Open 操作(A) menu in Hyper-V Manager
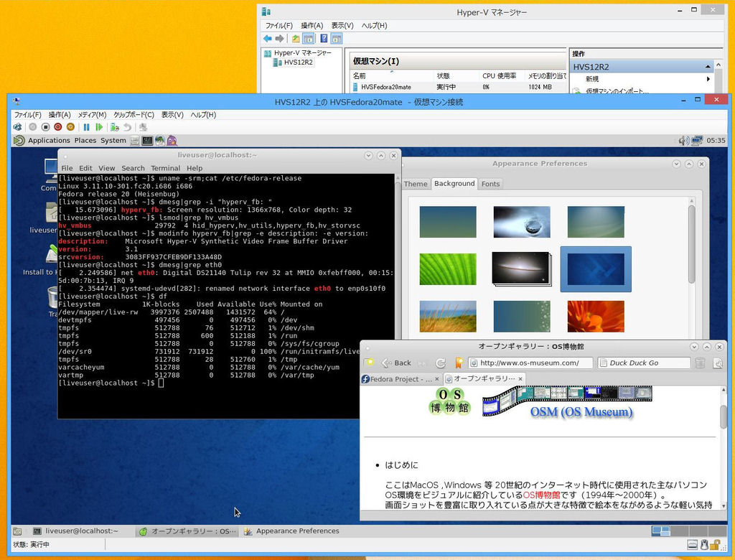This screenshot has width=735, height=560. pyautogui.click(x=312, y=26)
